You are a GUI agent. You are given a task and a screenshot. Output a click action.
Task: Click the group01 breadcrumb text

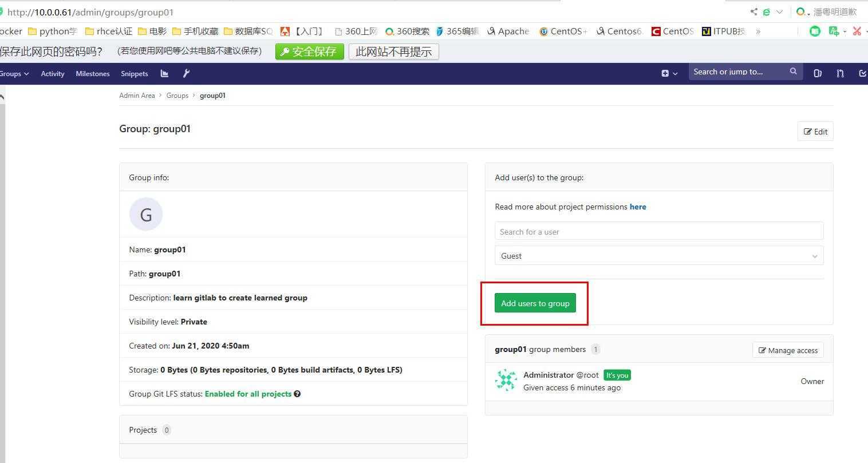coord(212,96)
